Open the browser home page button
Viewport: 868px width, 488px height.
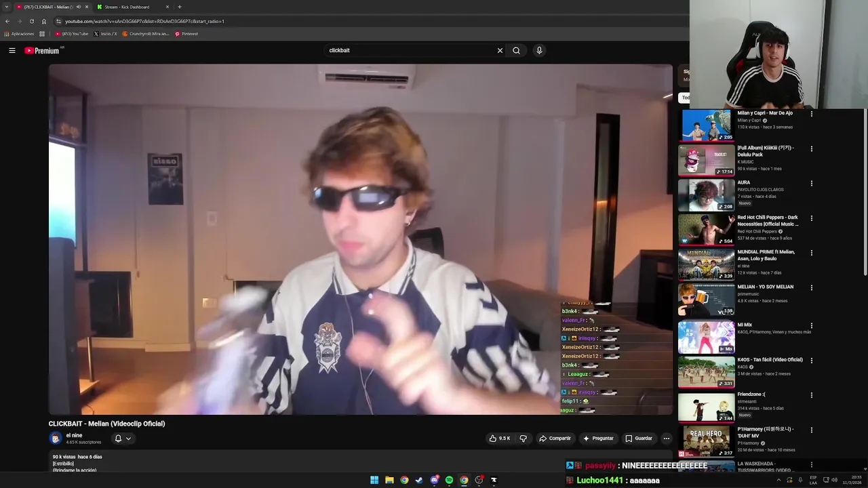coord(44,21)
